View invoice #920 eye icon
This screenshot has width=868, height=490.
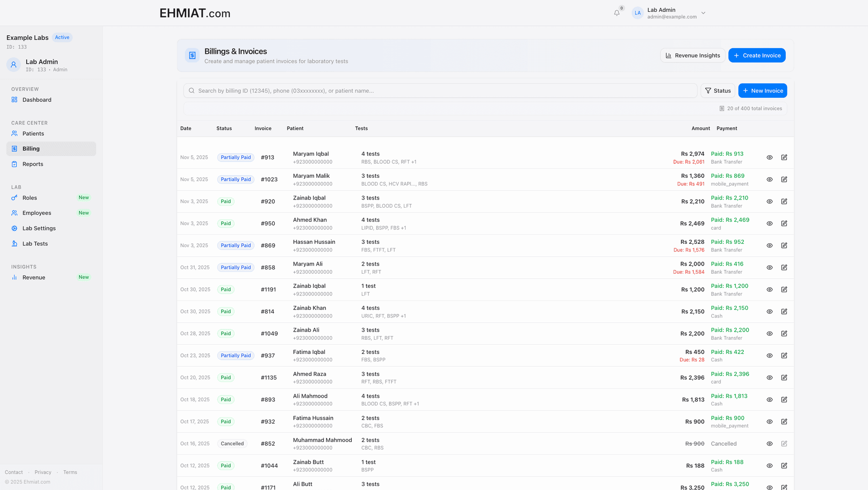pos(769,201)
